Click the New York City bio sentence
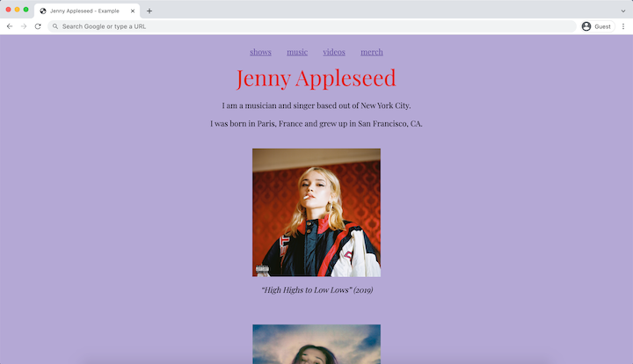The height and width of the screenshot is (364, 633). (x=316, y=106)
